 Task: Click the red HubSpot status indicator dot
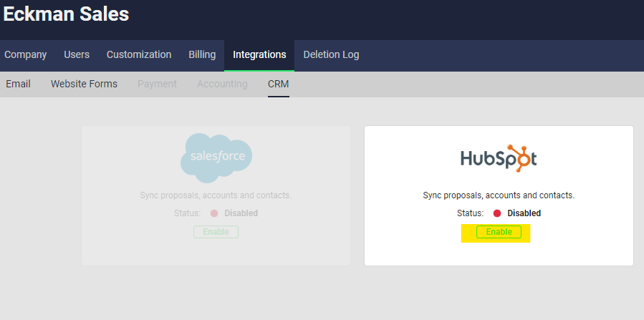coord(497,213)
